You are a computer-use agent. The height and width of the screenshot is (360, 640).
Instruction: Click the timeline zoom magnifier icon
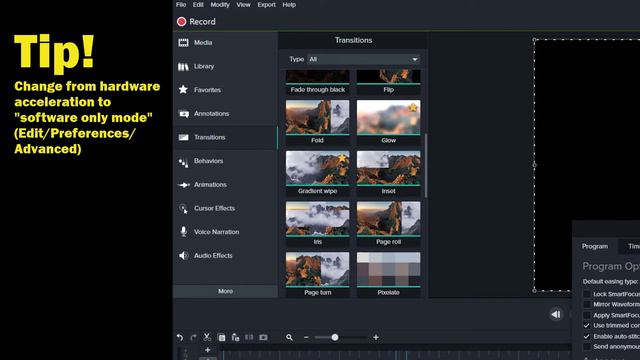pos(289,337)
